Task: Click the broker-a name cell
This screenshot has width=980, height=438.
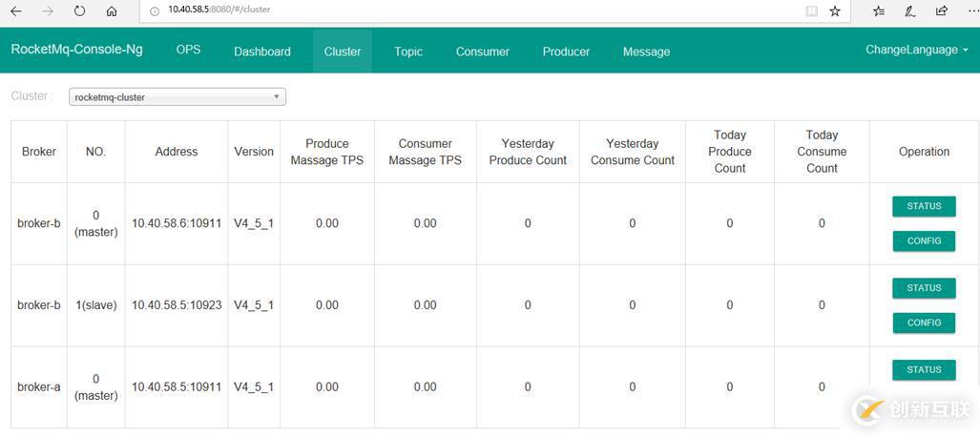Action: [39, 387]
